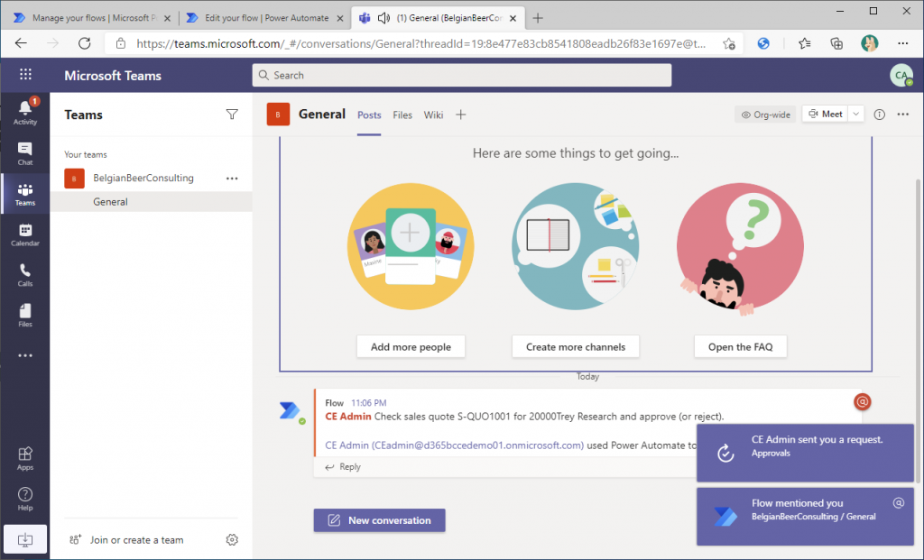Select the Teams icon in the rail
This screenshot has width=924, height=560.
click(x=24, y=194)
